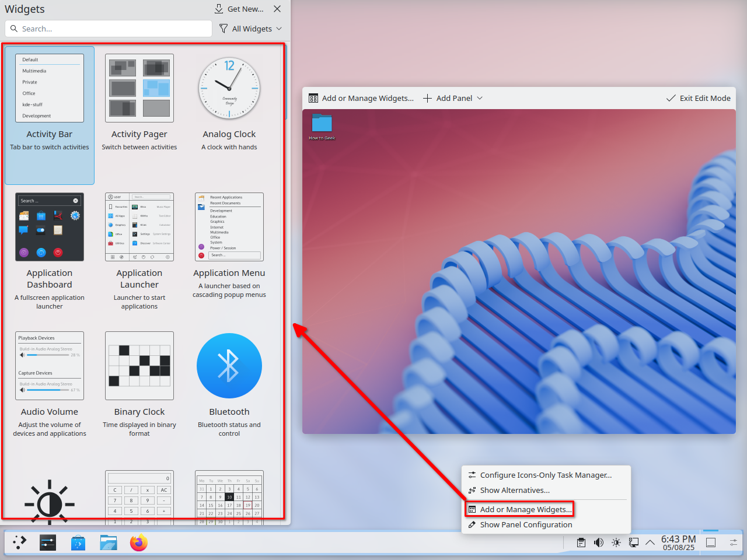The height and width of the screenshot is (560, 747).
Task: Open the clipboard icon in system tray
Action: pos(581,542)
